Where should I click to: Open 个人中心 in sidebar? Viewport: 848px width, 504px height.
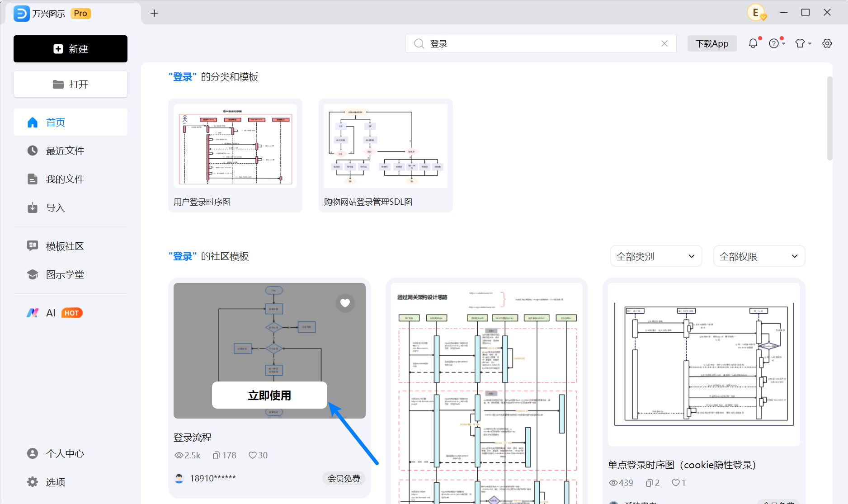tap(71, 453)
